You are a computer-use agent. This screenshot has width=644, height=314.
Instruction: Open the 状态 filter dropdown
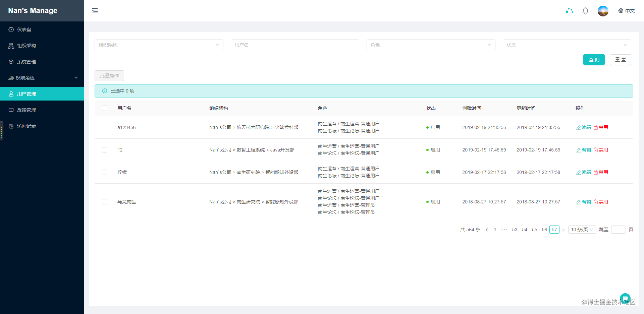click(x=567, y=45)
